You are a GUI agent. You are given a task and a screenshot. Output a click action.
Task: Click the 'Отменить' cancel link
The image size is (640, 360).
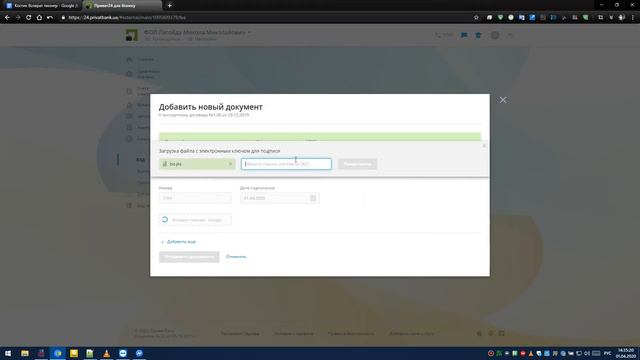pos(236,257)
